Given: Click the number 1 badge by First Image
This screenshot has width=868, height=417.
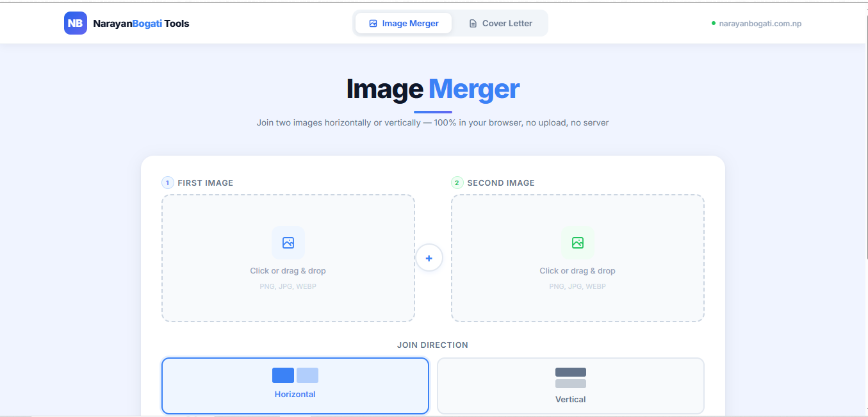Looking at the screenshot, I should (x=168, y=183).
